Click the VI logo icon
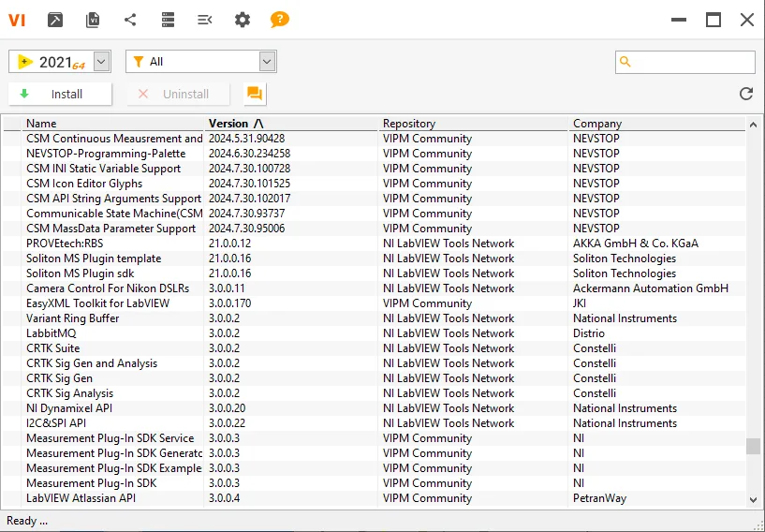The image size is (765, 532). pos(17,20)
